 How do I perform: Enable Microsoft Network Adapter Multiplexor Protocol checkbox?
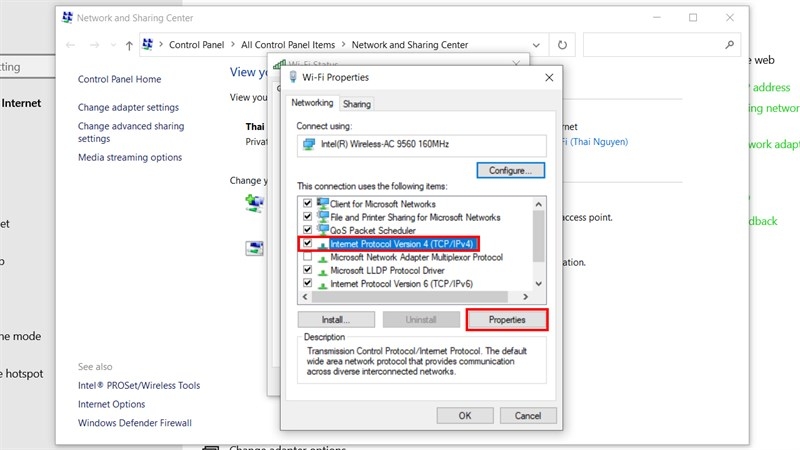[308, 257]
